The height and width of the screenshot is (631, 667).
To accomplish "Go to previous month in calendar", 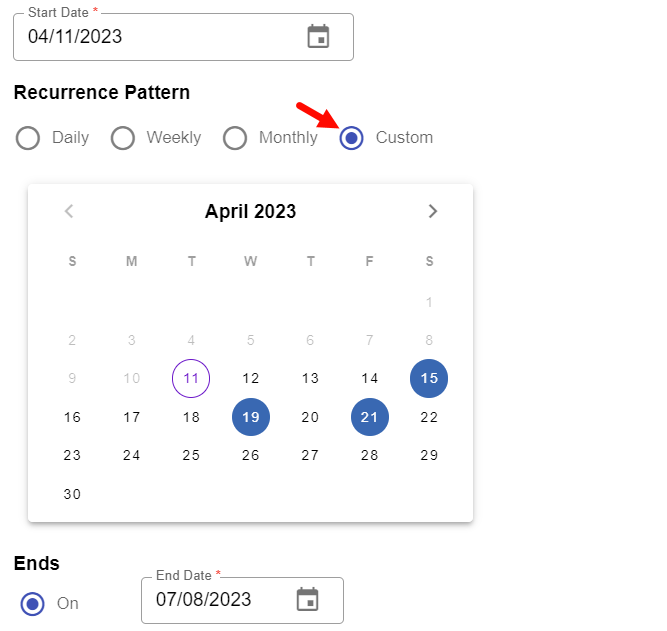I will point(69,211).
